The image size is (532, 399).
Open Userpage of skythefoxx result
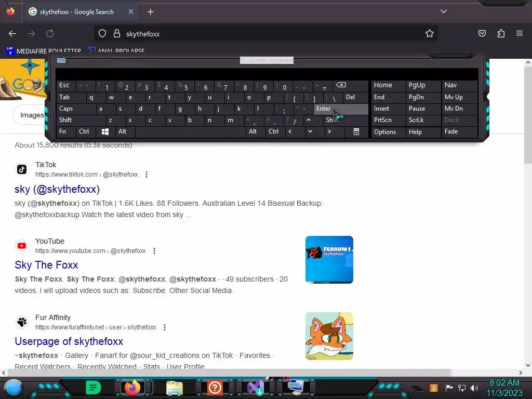click(69, 341)
